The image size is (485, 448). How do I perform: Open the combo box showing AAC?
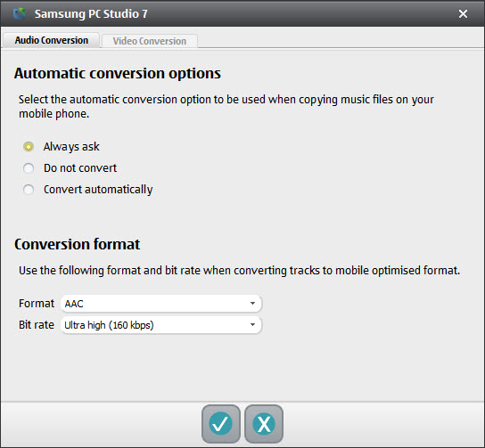161,304
